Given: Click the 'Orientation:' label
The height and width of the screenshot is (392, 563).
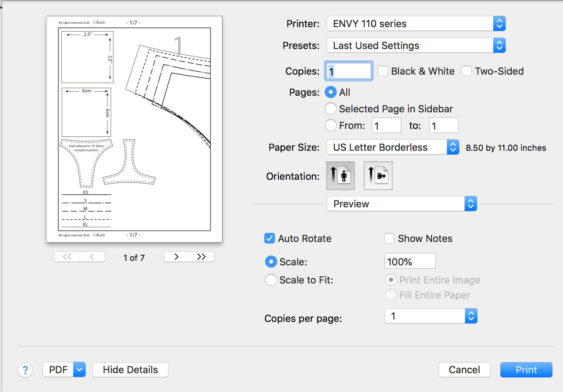Looking at the screenshot, I should [293, 176].
